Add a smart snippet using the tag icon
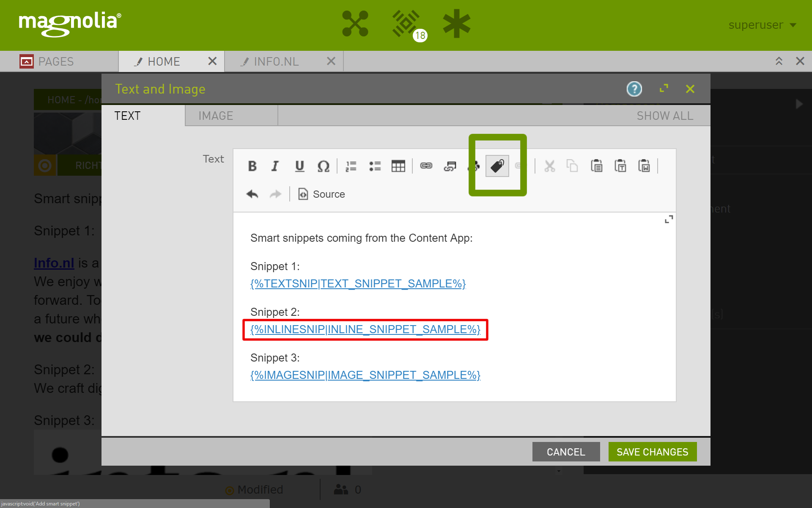This screenshot has width=812, height=508. point(497,166)
